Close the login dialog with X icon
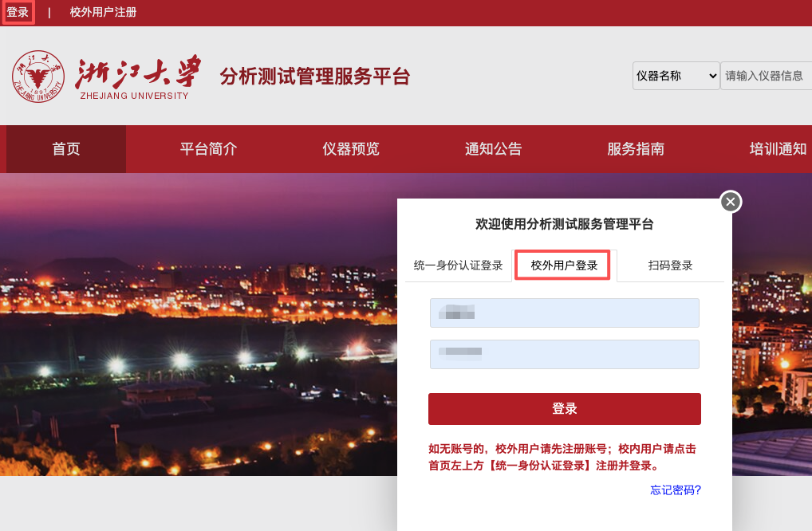812x531 pixels. 731,202
